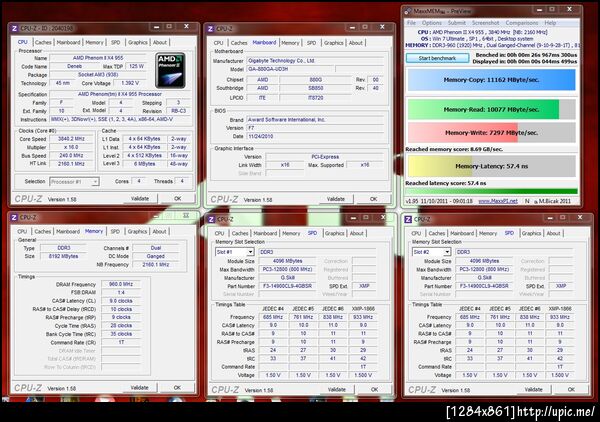The height and width of the screenshot is (422, 600).
Task: Click the Z icon in the CPU-Z ID:2040198 title bar
Action: 15,28
